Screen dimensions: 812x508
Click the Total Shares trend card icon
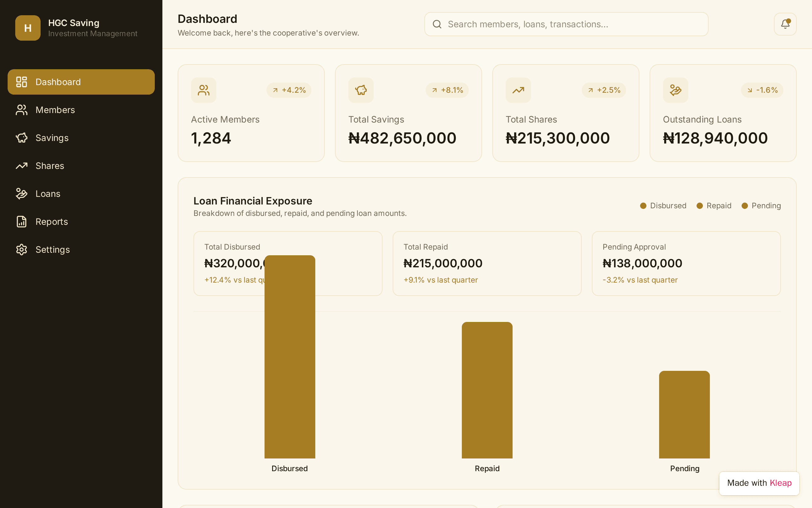click(518, 90)
